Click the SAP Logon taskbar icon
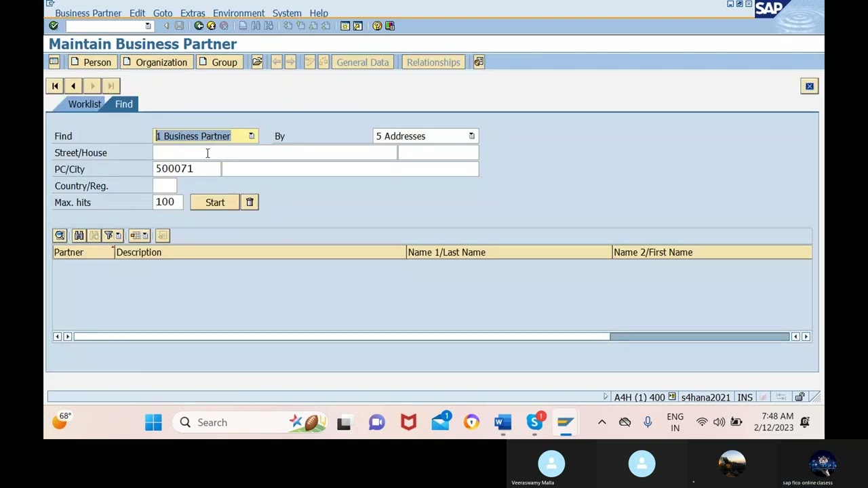 566,422
